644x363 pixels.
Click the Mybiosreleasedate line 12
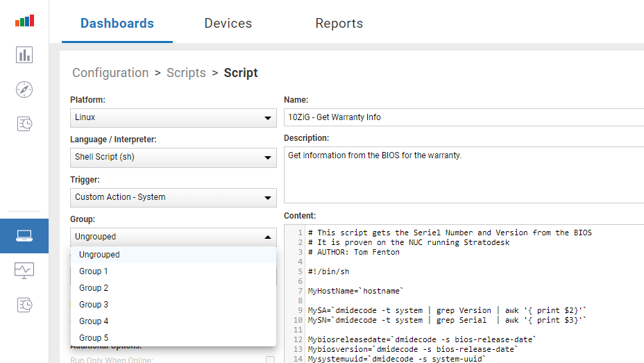point(422,339)
